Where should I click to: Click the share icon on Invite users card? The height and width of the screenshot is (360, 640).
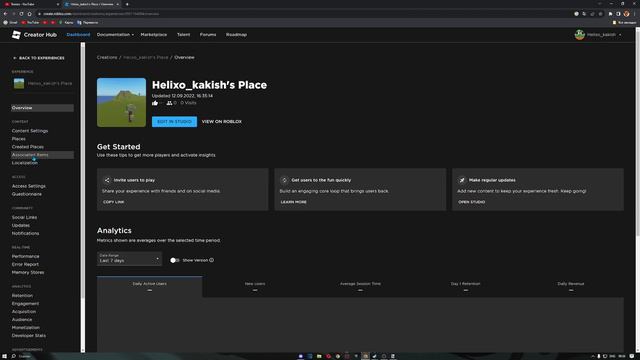click(x=107, y=180)
